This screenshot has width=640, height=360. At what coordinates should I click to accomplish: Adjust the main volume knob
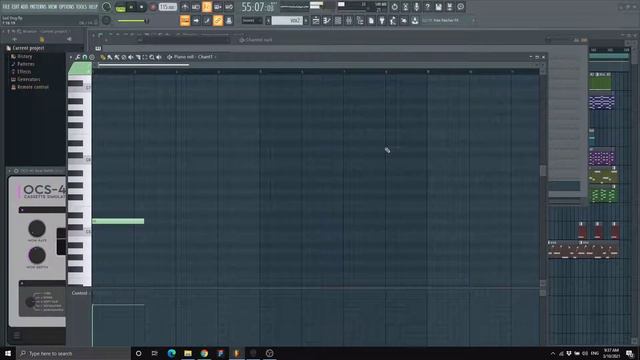[107, 7]
